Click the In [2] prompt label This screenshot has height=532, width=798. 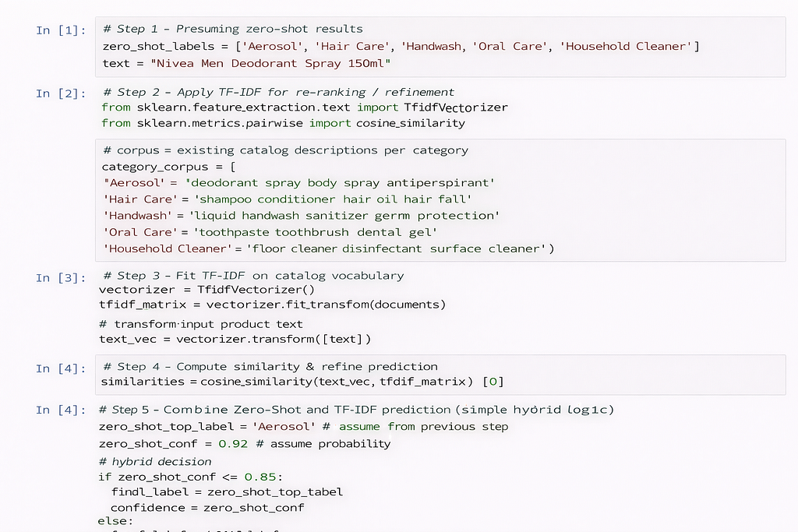pos(61,93)
